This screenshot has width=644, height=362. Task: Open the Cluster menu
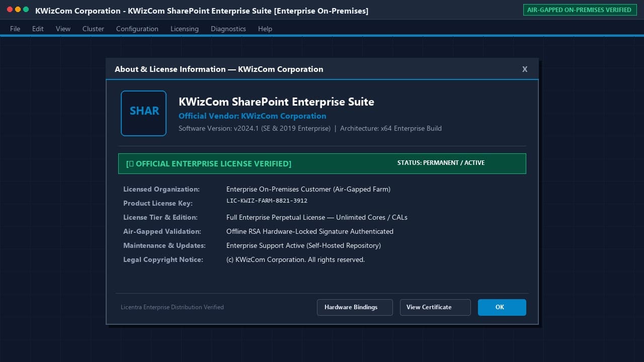(x=93, y=29)
